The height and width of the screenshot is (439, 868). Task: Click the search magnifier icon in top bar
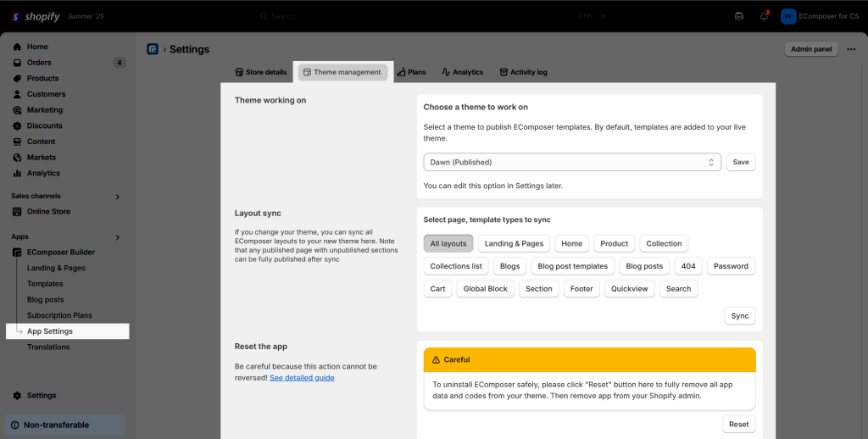[x=264, y=17]
